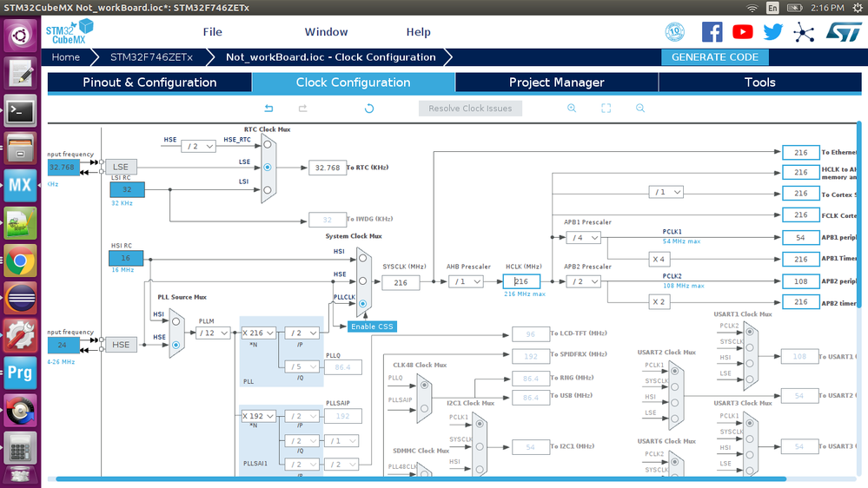The height and width of the screenshot is (488, 868).
Task: Click the 10-year anniversary badge icon
Action: click(x=674, y=32)
